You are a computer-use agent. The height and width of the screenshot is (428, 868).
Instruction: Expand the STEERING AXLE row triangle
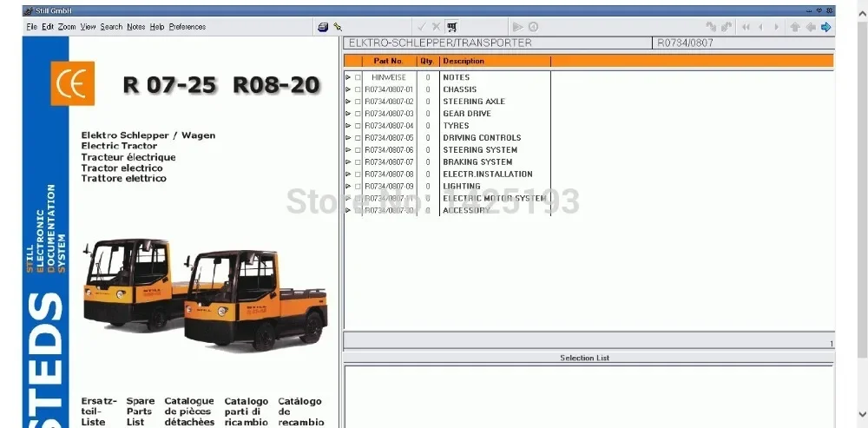pyautogui.click(x=348, y=102)
